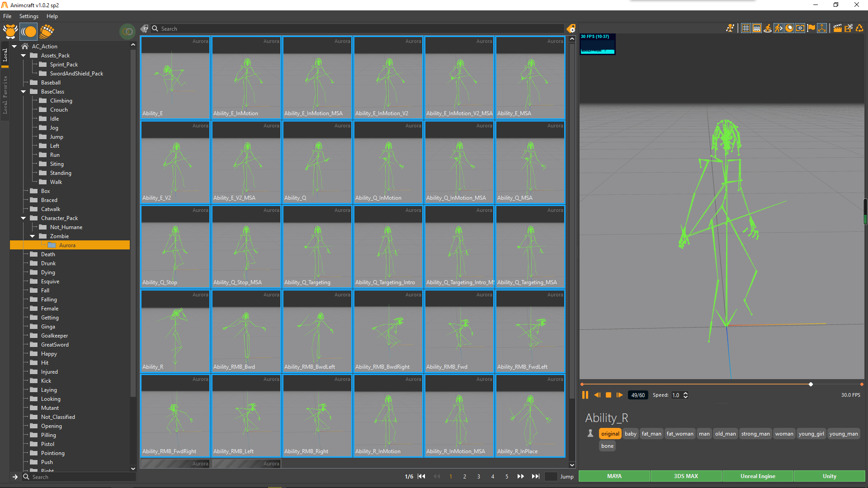Collapse the BaseClass folder
The width and height of the screenshot is (868, 488).
pyautogui.click(x=23, y=92)
